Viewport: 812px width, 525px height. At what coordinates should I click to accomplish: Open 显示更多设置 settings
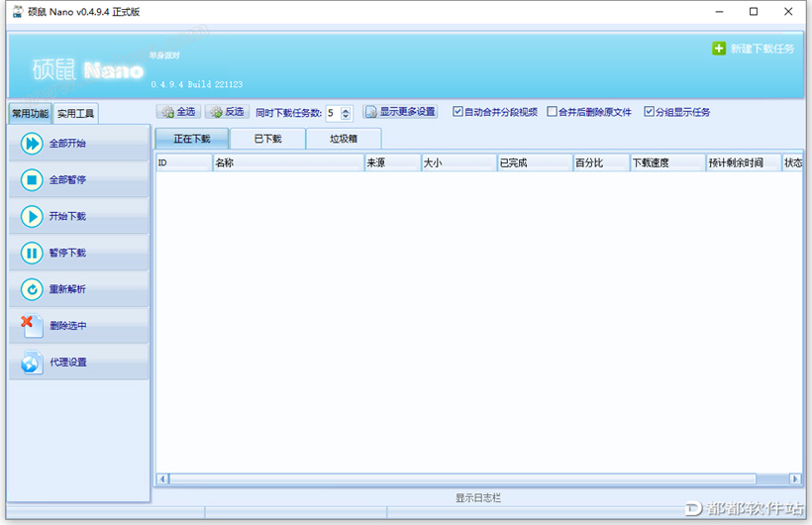[400, 111]
